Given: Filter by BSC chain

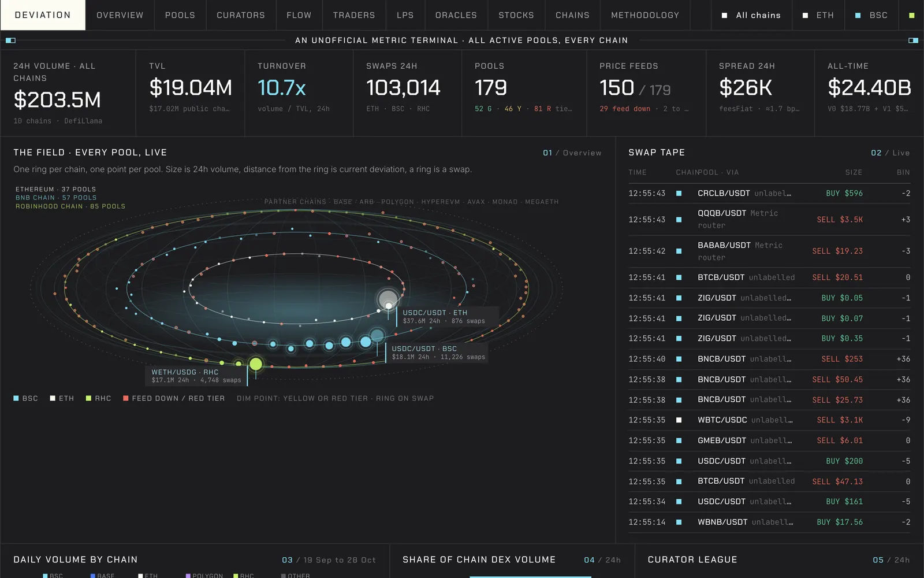Looking at the screenshot, I should [x=872, y=15].
